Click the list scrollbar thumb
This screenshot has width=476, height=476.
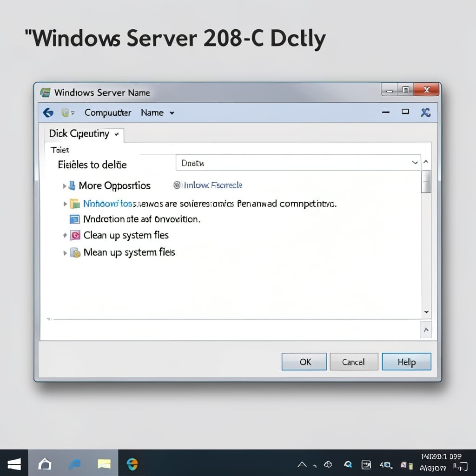pos(426,182)
